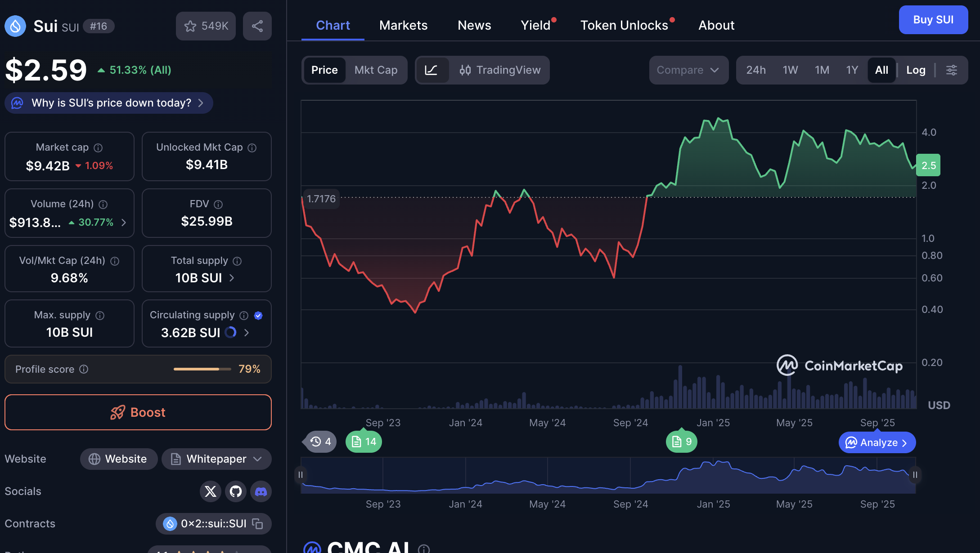This screenshot has width=980, height=553.
Task: Open the Discord social icon
Action: pyautogui.click(x=261, y=491)
